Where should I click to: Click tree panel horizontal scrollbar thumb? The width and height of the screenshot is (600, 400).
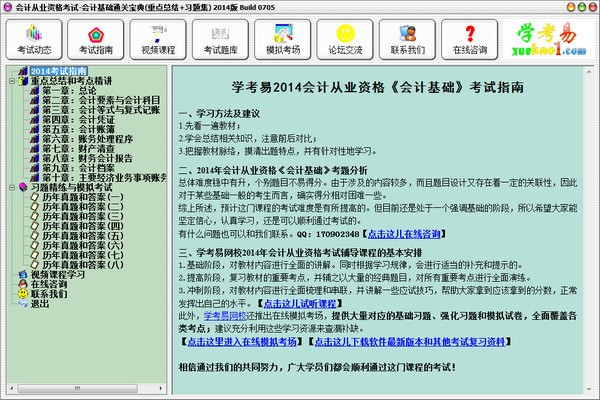77,389
